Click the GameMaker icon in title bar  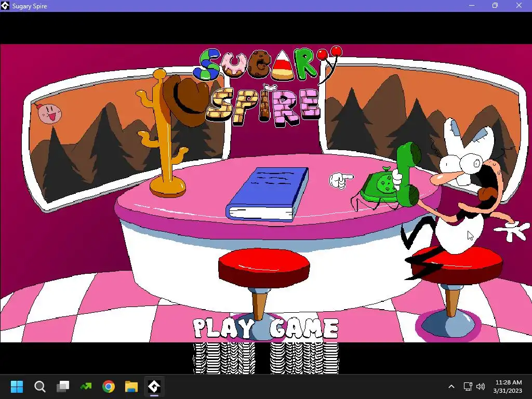5,6
